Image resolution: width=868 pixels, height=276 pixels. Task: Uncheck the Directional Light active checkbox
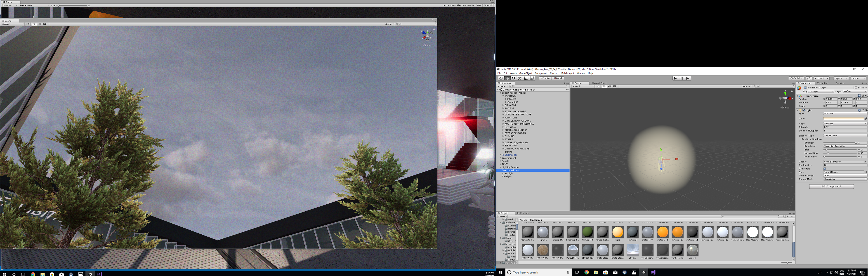[x=806, y=88]
